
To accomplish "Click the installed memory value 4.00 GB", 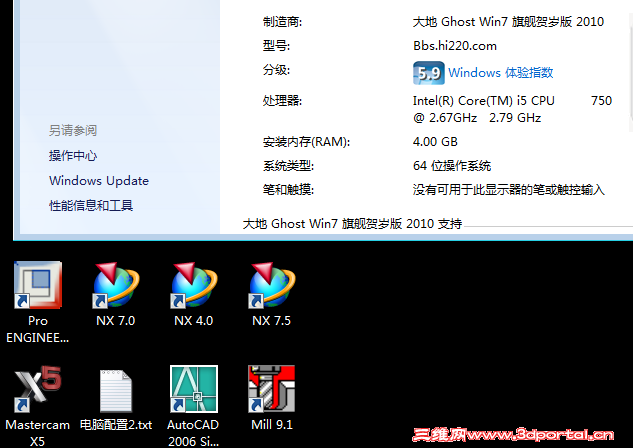I will click(435, 142).
